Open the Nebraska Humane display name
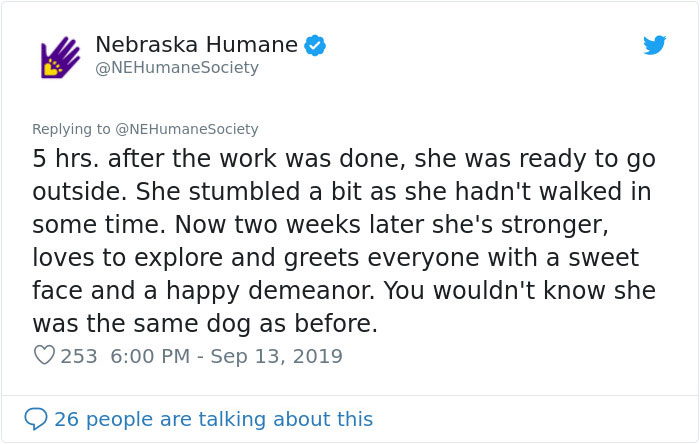This screenshot has height=444, width=700. 196,44
